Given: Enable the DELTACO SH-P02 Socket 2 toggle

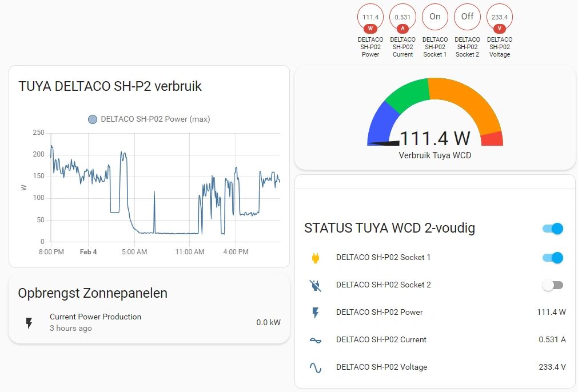Looking at the screenshot, I should click(x=553, y=285).
